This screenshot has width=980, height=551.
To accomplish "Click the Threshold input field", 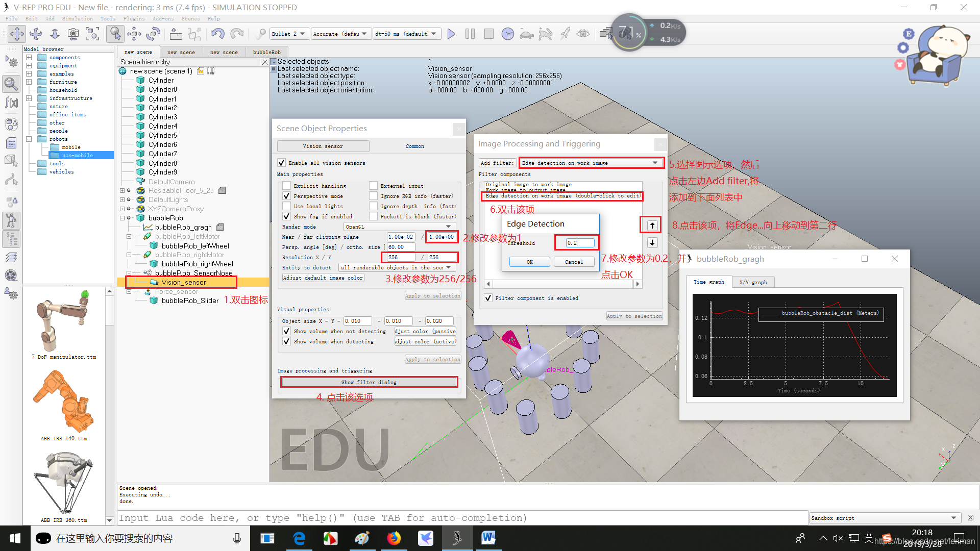I will coord(575,243).
